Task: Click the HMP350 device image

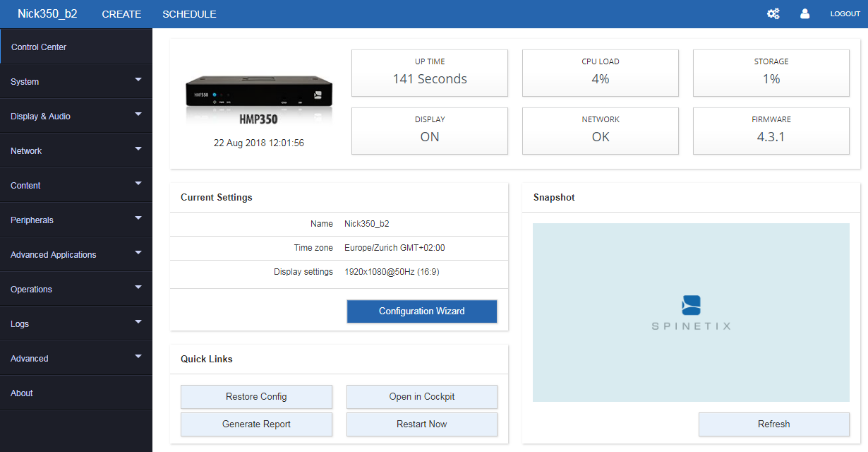Action: pyautogui.click(x=259, y=100)
